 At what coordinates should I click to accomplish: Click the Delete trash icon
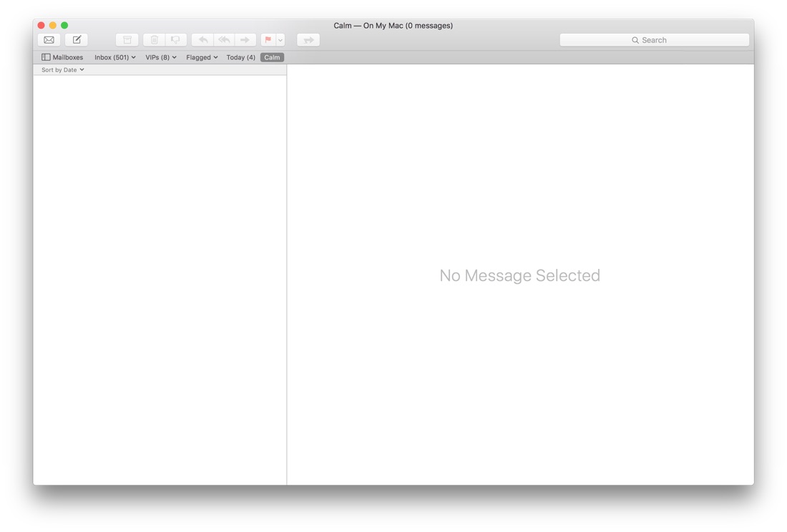(154, 39)
